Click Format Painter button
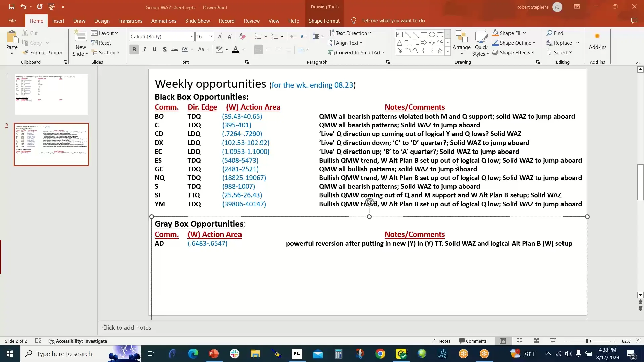This screenshot has width=644, height=362. tap(43, 52)
